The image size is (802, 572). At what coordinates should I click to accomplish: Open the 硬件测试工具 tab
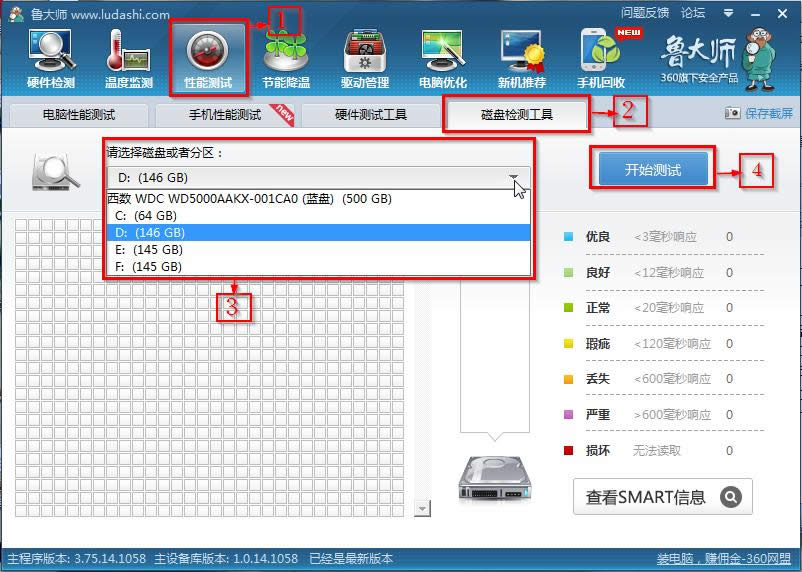tap(371, 115)
